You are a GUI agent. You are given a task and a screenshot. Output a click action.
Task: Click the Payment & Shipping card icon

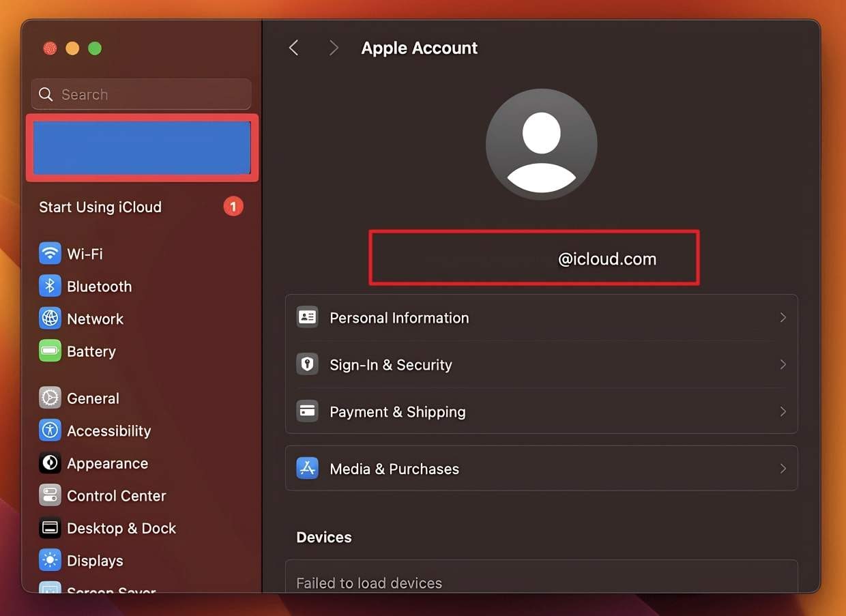tap(307, 411)
